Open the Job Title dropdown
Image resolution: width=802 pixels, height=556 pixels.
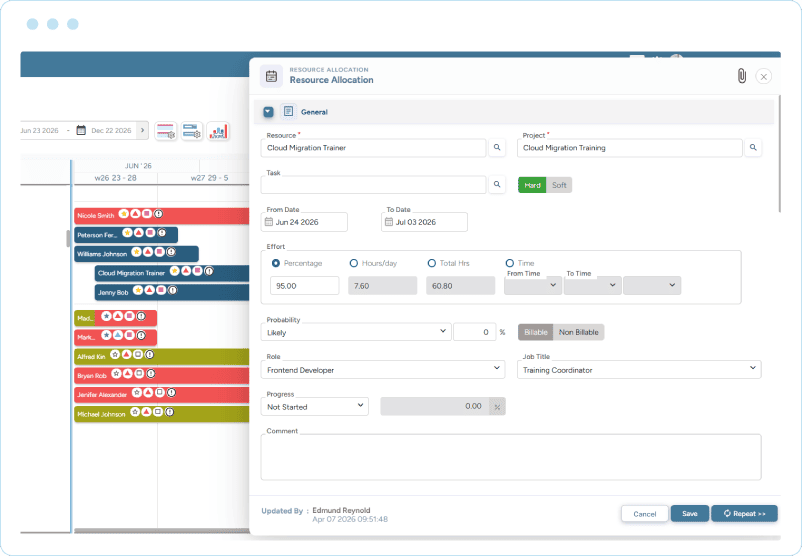tap(639, 369)
